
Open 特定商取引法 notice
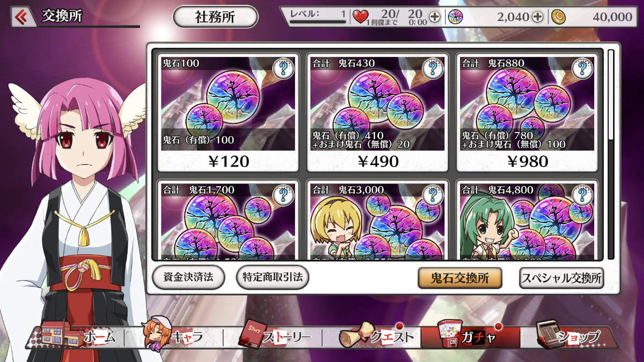point(273,277)
